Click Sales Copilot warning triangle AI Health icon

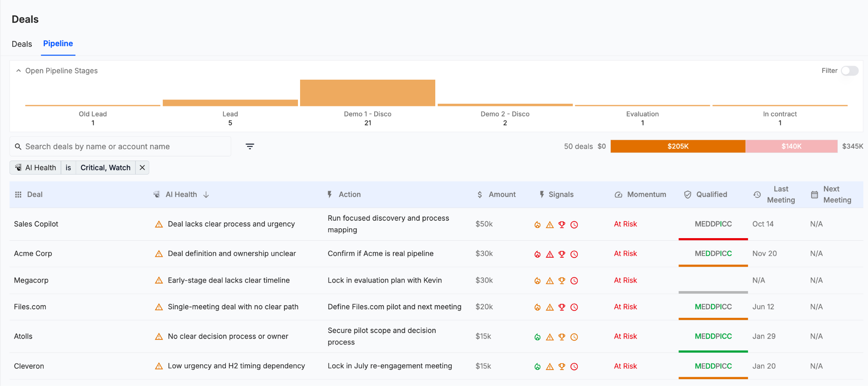[x=159, y=224]
